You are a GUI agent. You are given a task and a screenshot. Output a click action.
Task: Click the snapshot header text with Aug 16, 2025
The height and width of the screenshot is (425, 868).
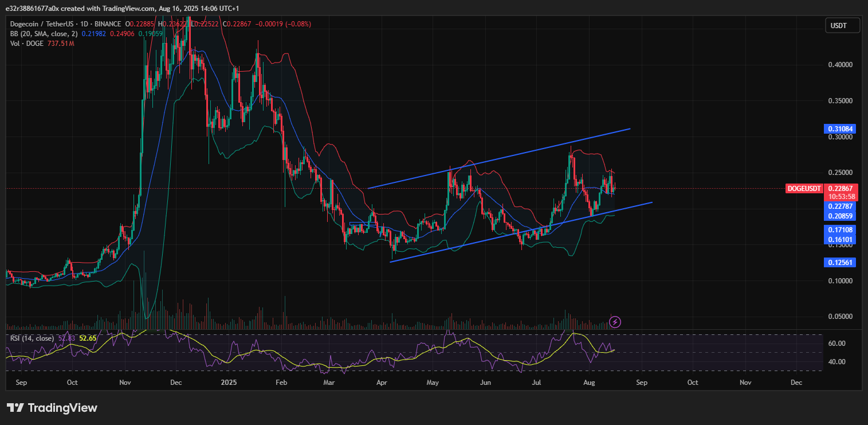coord(123,9)
